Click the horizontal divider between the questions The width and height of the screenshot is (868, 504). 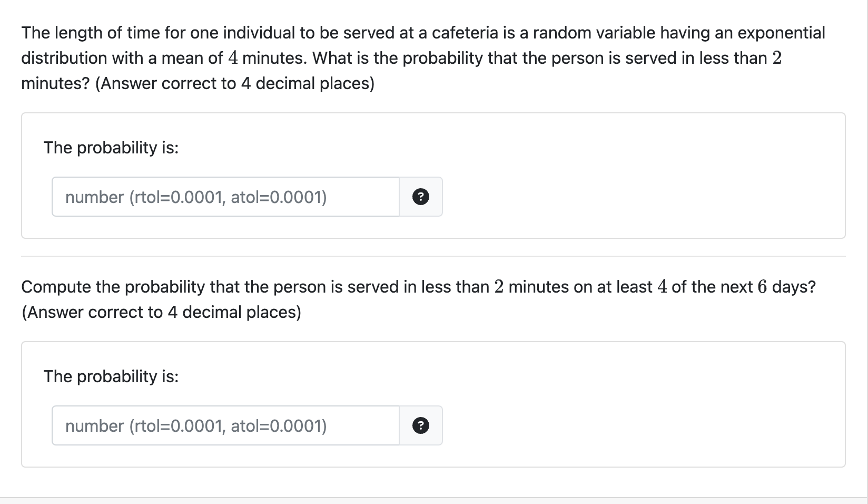click(433, 256)
